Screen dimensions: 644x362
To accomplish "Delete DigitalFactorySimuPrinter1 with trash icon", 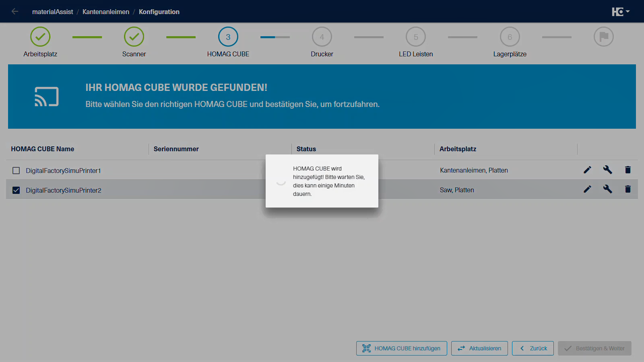I will (x=628, y=170).
